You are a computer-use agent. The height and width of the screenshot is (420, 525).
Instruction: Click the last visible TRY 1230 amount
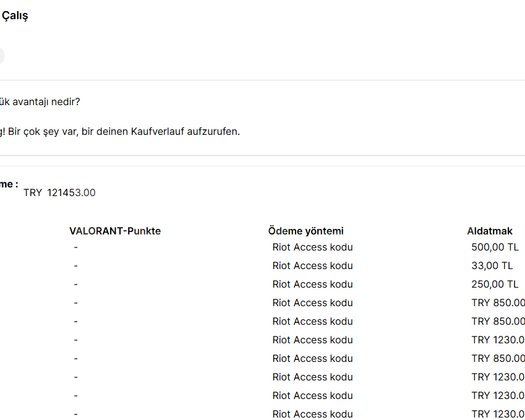click(x=498, y=414)
